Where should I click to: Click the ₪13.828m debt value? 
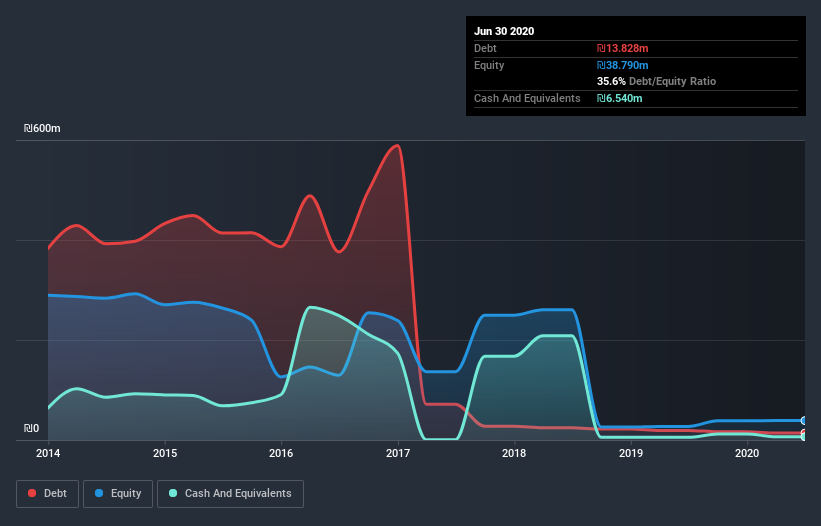coord(623,48)
